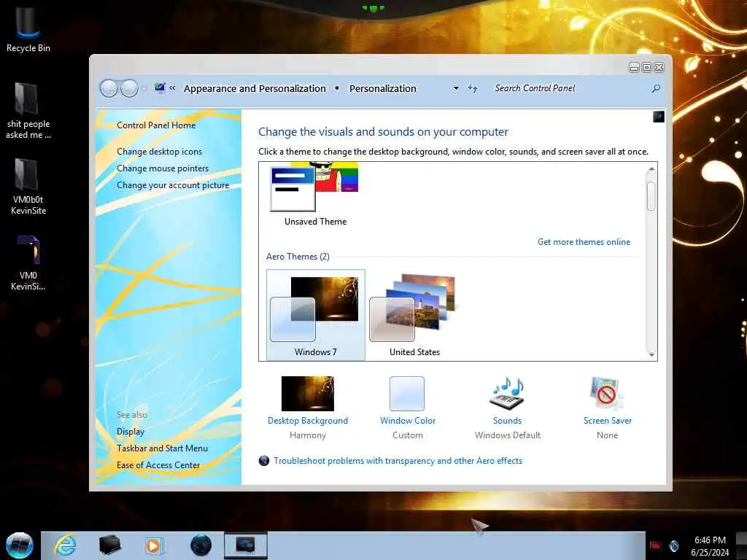Select the Unsaved Theme

click(x=315, y=194)
